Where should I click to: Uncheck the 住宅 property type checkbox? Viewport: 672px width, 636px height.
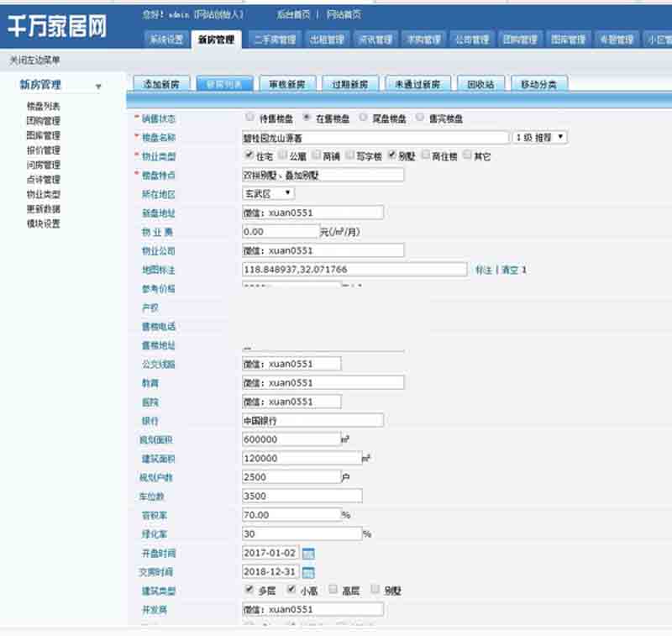coord(249,155)
